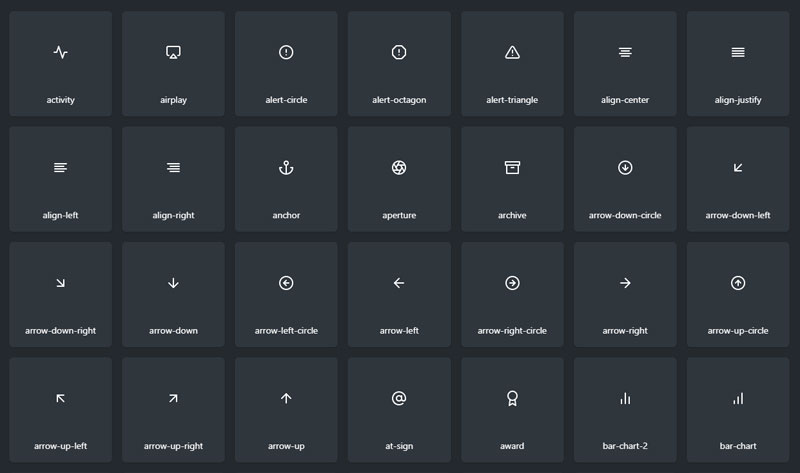This screenshot has height=473, width=800.
Task: Select the "arrow-up-circle" caption
Action: (738, 331)
